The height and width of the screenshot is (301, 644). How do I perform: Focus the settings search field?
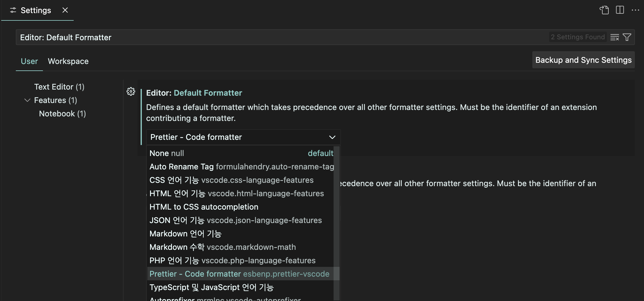coord(274,37)
